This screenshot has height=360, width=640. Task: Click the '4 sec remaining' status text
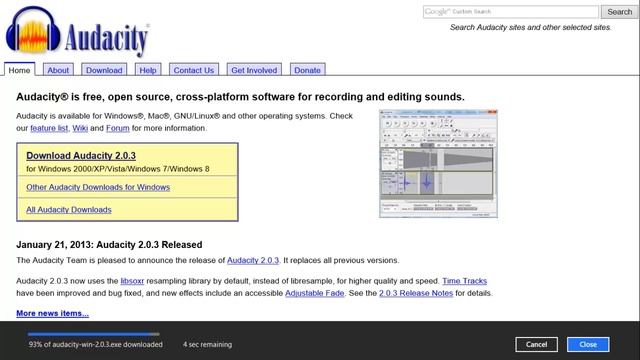(x=207, y=344)
